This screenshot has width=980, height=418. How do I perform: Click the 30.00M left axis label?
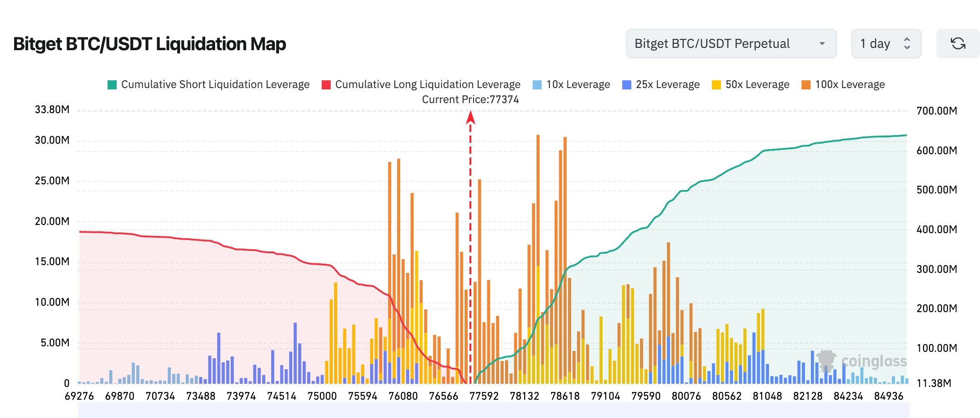[52, 140]
